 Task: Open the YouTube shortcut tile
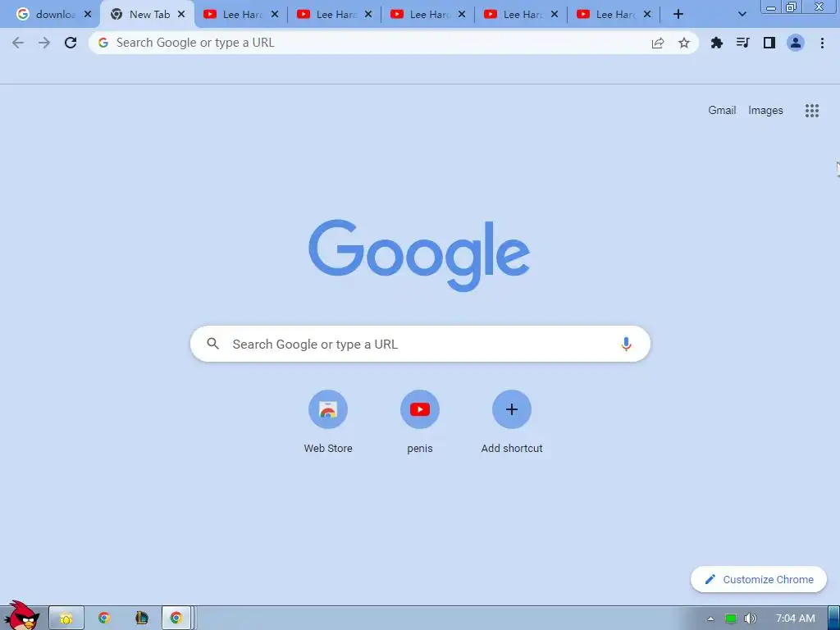click(419, 422)
